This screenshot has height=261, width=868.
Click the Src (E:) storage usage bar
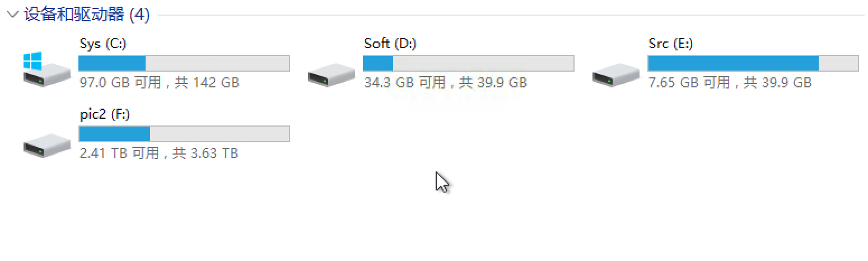753,63
